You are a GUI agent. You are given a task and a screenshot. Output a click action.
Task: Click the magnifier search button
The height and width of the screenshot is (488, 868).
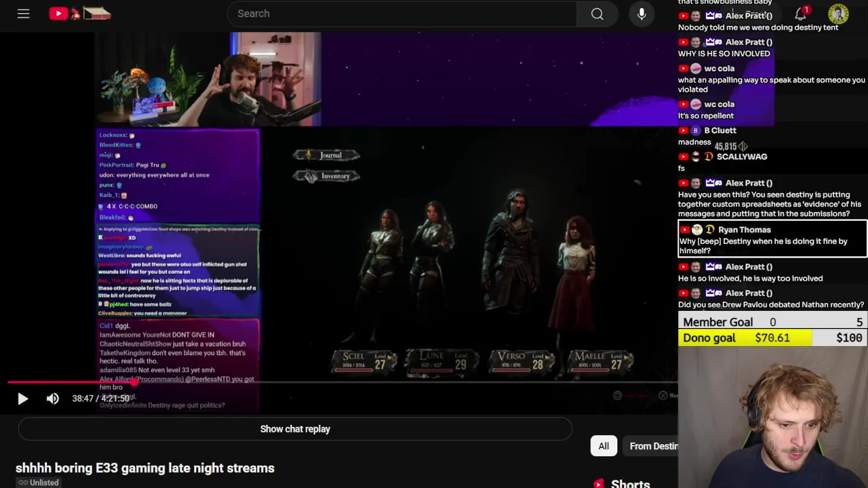(597, 14)
